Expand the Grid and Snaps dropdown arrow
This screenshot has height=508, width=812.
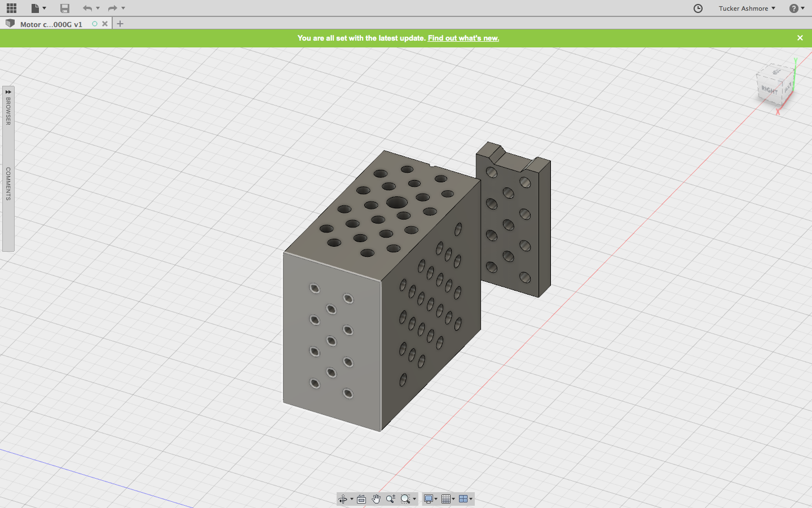tap(454, 499)
